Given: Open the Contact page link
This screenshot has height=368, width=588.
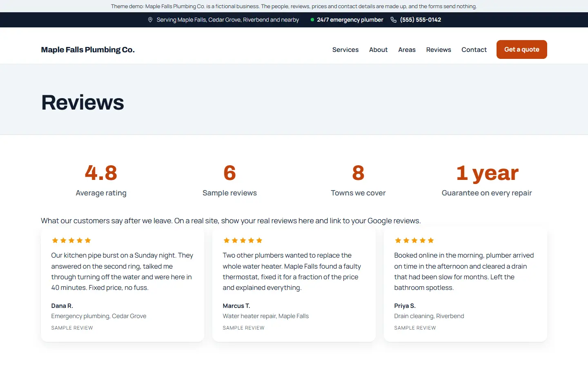Looking at the screenshot, I should click(474, 49).
